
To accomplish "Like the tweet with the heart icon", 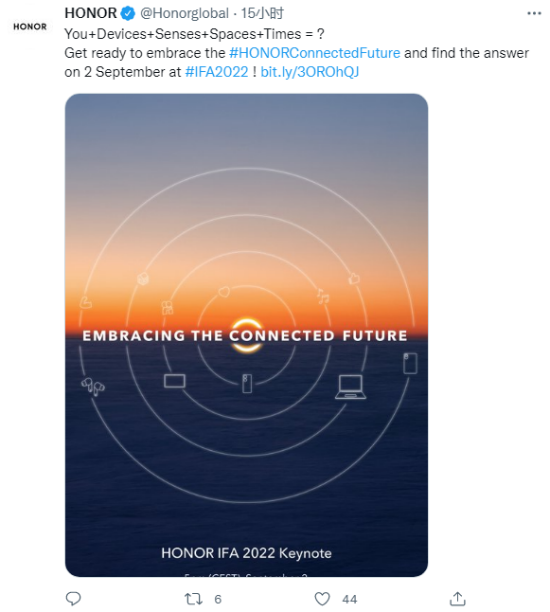I will (322, 599).
